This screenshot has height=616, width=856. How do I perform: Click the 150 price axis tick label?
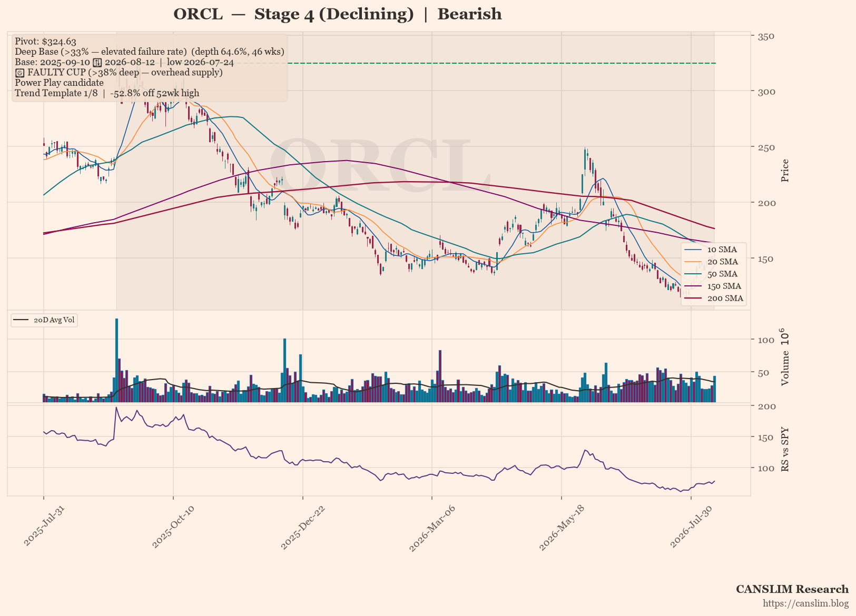click(766, 259)
